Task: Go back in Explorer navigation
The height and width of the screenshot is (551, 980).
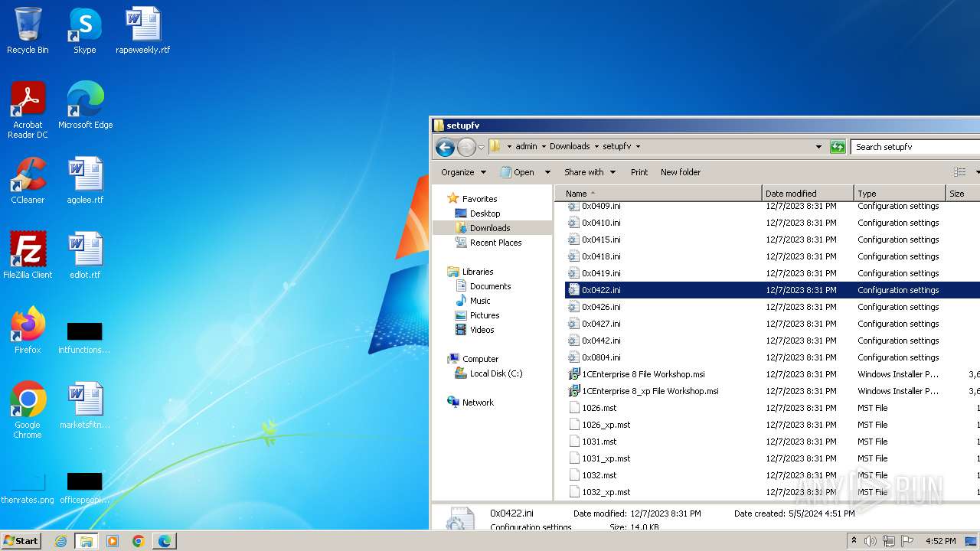Action: 445,147
